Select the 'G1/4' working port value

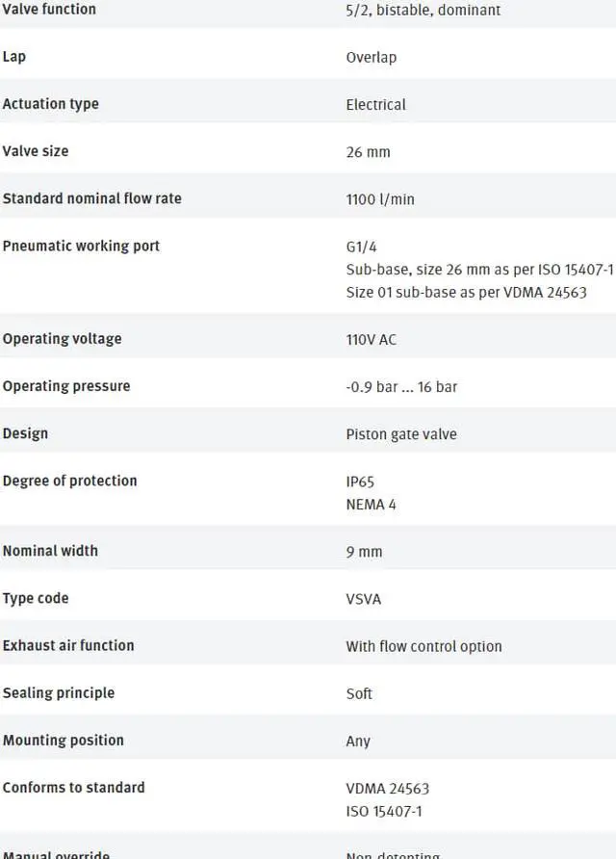pyautogui.click(x=361, y=247)
